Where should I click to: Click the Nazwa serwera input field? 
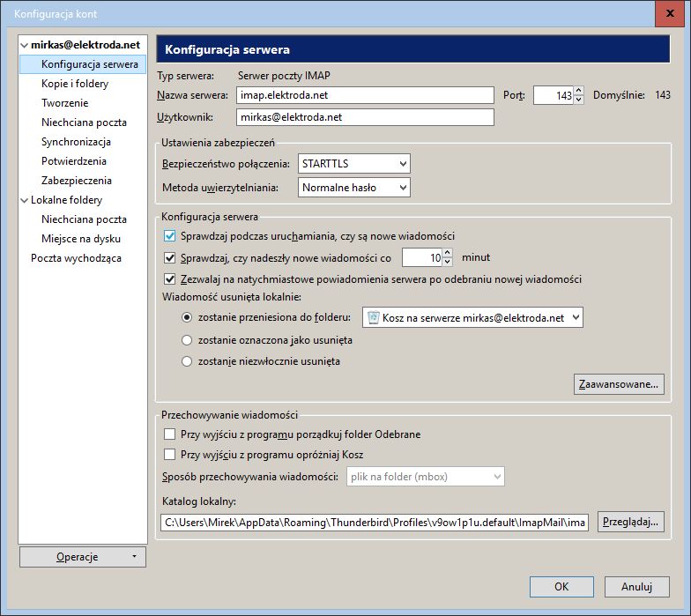pos(365,95)
